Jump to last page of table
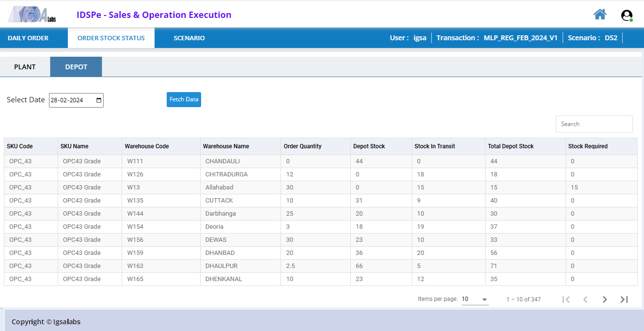 point(624,299)
